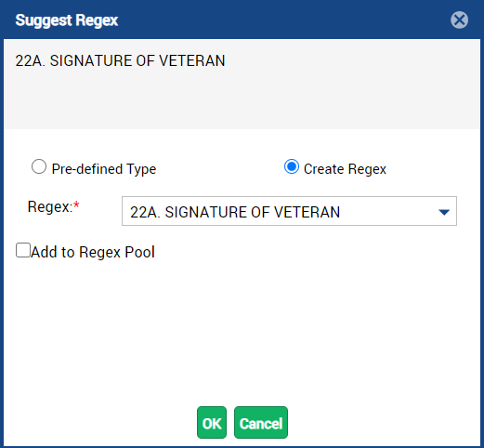Viewport: 484px width, 448px height.
Task: Click the red required asterisk beside Regex
Action: pos(76,204)
